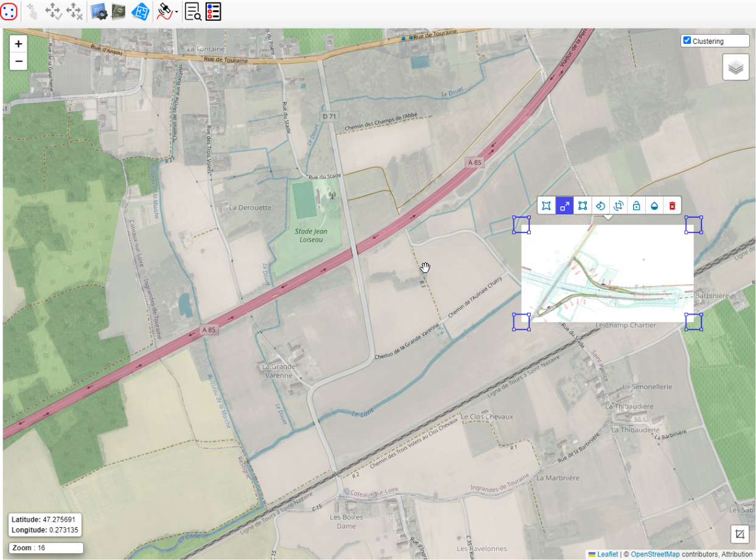Open the document search icon
756x560 pixels.
(193, 11)
